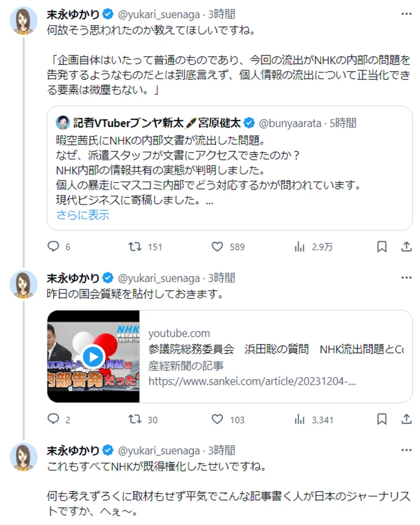Open the more options menu on first tweet

(x=406, y=14)
